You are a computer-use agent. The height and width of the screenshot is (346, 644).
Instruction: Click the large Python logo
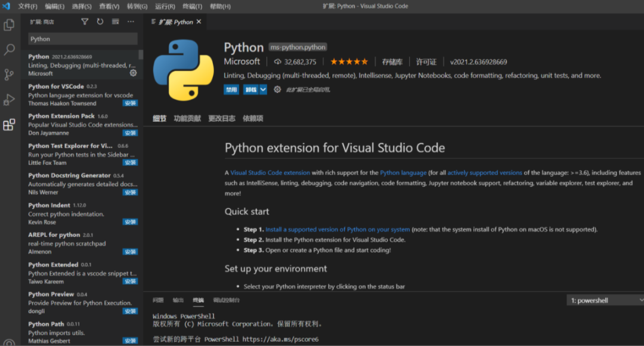coord(184,70)
